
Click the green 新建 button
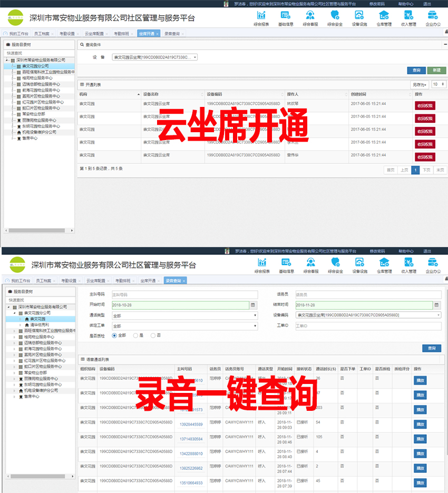click(x=435, y=70)
